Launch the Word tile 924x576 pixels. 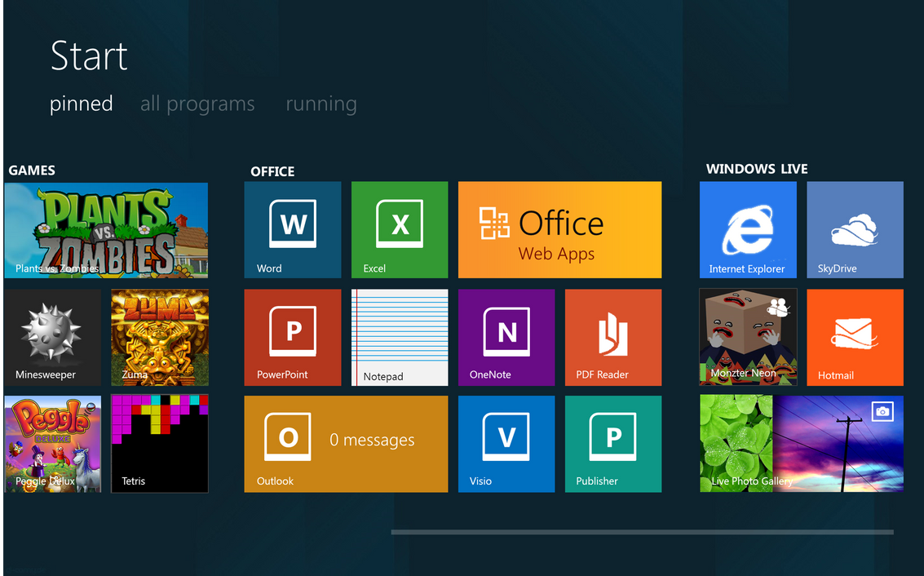(x=293, y=230)
